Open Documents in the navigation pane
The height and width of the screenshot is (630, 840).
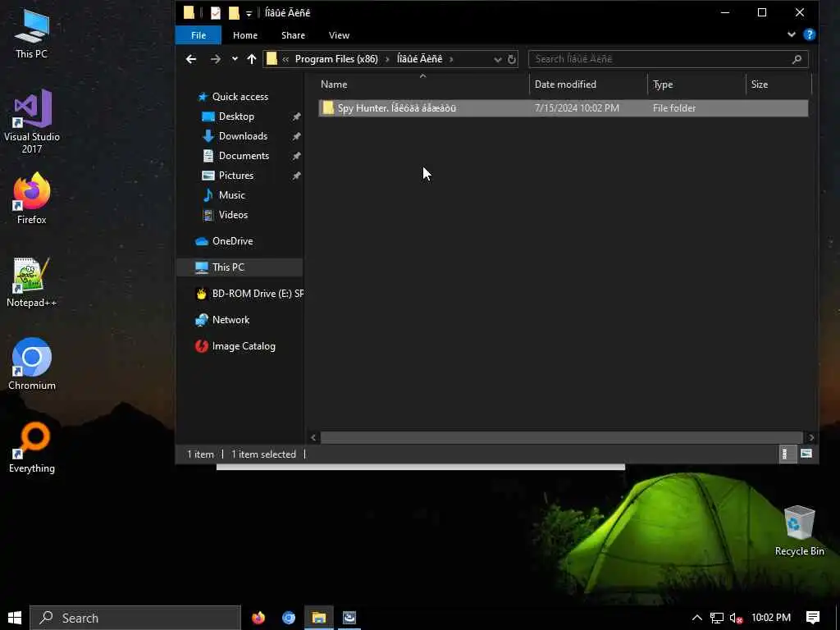pos(244,156)
